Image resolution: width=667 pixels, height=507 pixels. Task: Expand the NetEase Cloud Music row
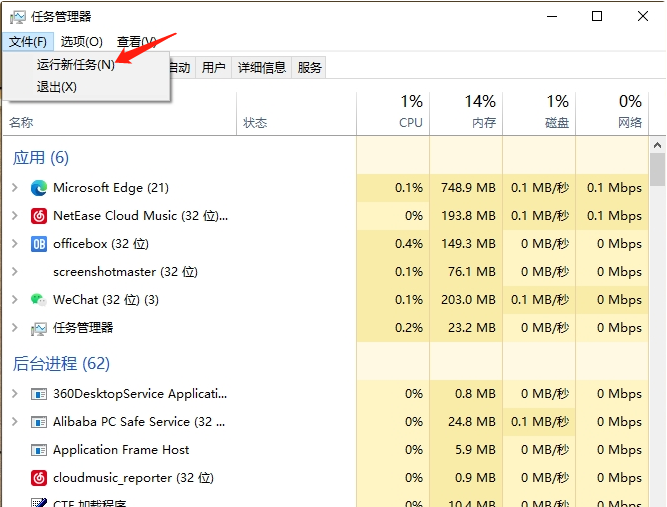15,216
